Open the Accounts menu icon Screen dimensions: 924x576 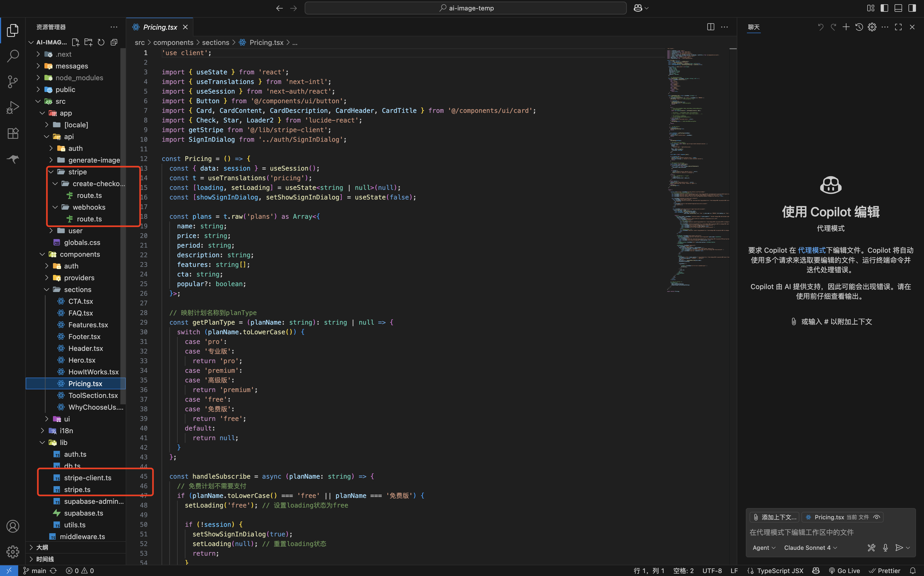point(13,526)
